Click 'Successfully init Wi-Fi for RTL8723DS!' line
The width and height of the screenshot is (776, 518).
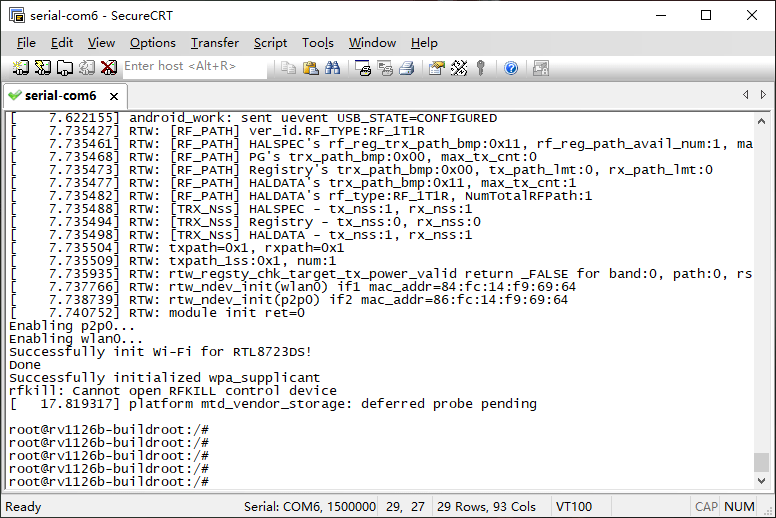pyautogui.click(x=160, y=352)
